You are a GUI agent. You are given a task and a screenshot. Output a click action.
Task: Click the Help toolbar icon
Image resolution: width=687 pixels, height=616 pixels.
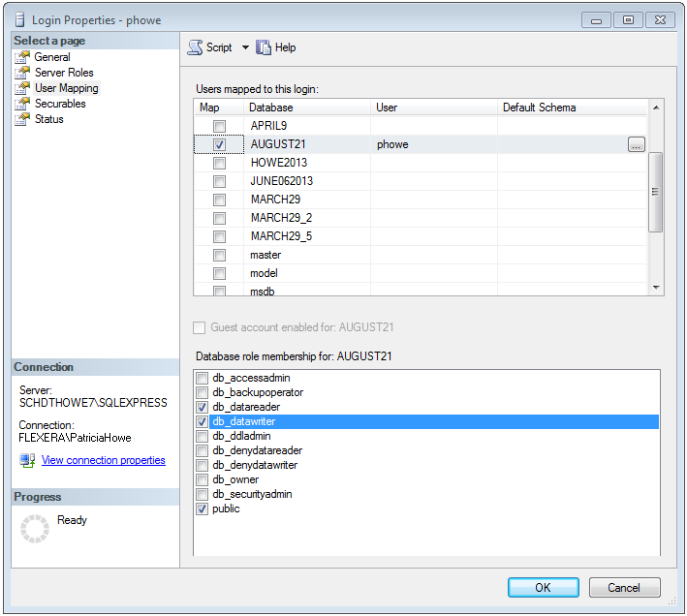coord(264,47)
